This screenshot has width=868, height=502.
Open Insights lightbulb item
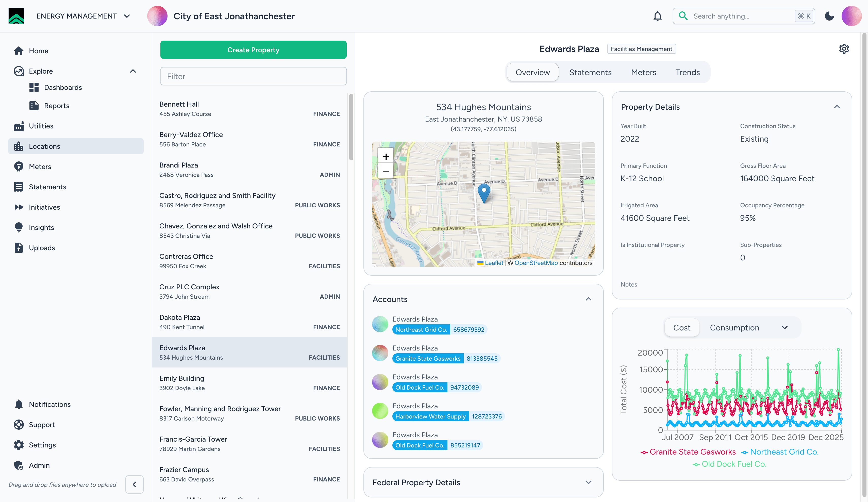click(41, 227)
